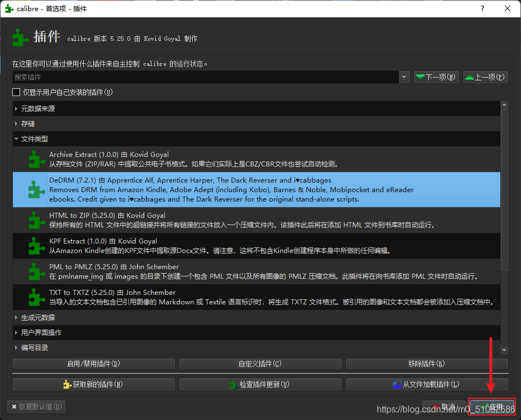Click the large green plugin header icon
This screenshot has height=420, width=521.
coord(20,37)
